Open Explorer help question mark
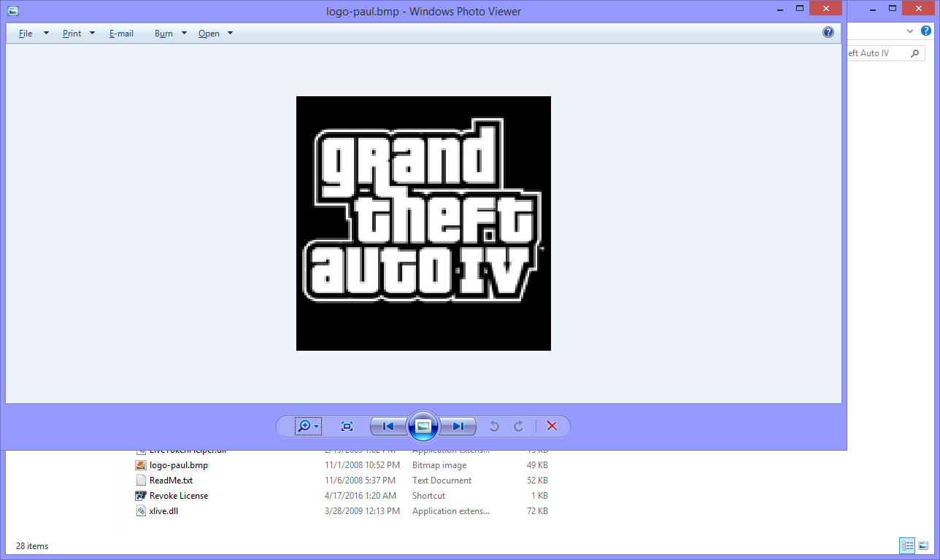Screen dimensions: 940x560 click(x=926, y=31)
